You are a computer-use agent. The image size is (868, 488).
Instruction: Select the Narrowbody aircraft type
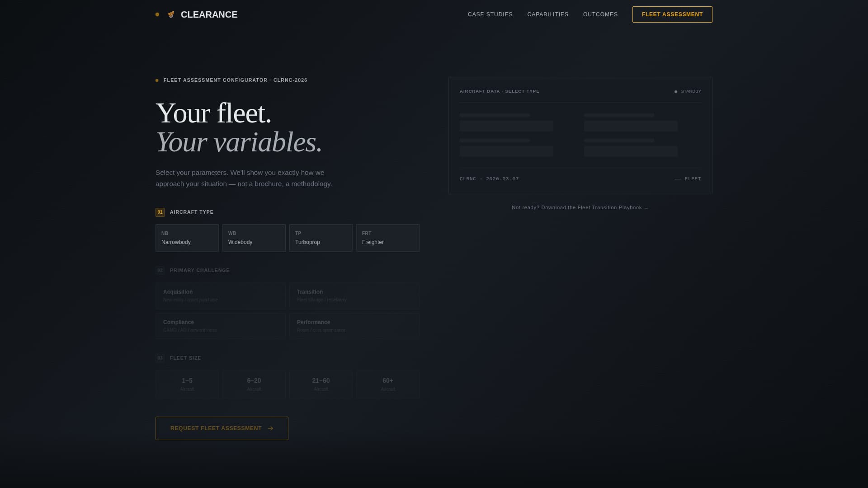(187, 238)
